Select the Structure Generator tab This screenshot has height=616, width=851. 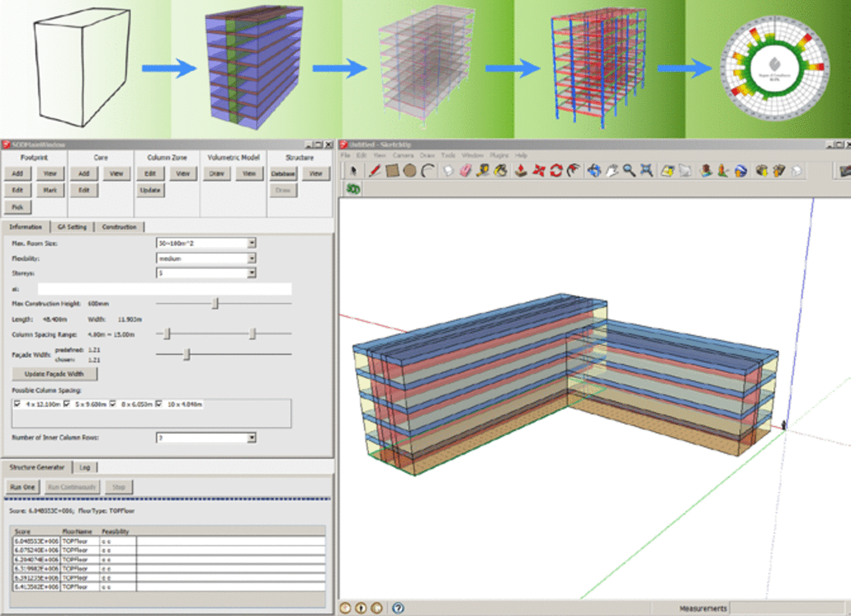tap(37, 467)
